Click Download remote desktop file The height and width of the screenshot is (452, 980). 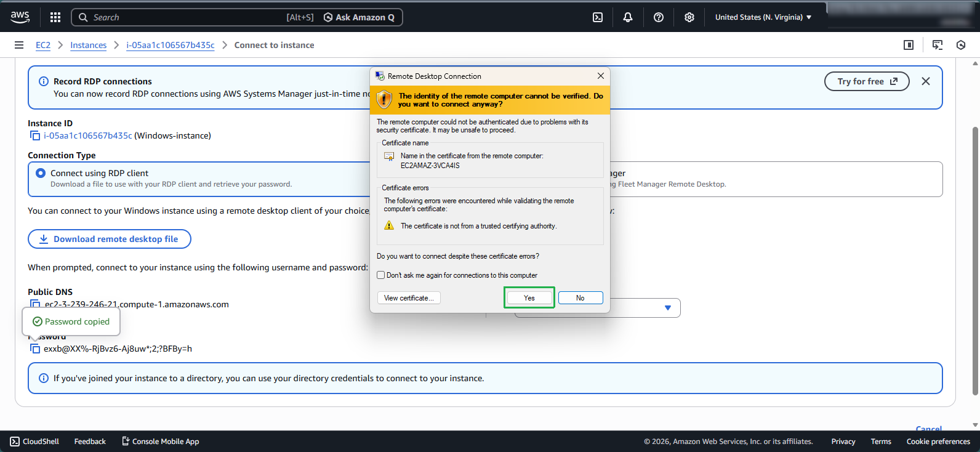tap(110, 239)
